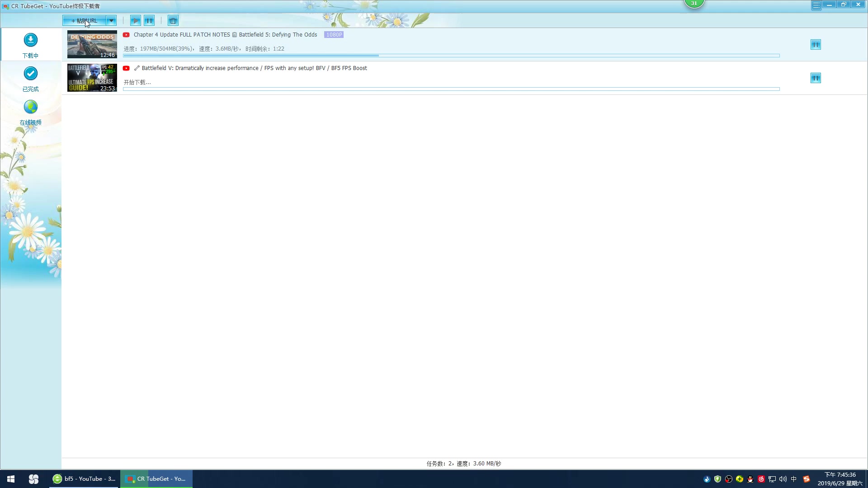Click the volume speaker tray icon
The height and width of the screenshot is (488, 868).
click(x=783, y=479)
